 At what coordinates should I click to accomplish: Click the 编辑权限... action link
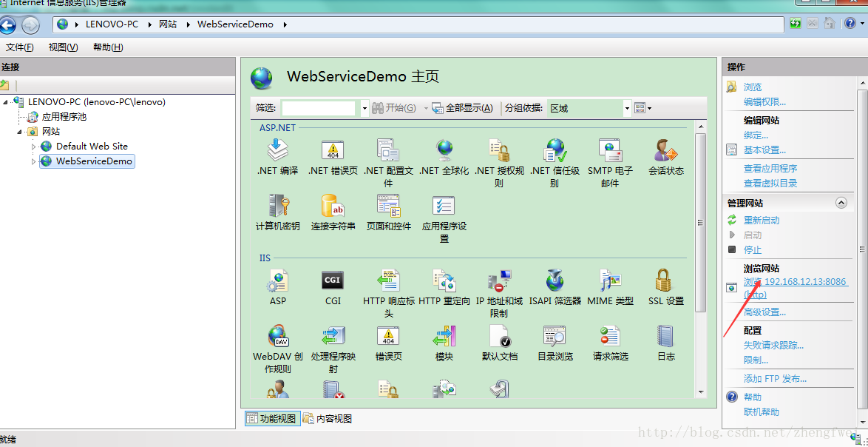click(764, 102)
